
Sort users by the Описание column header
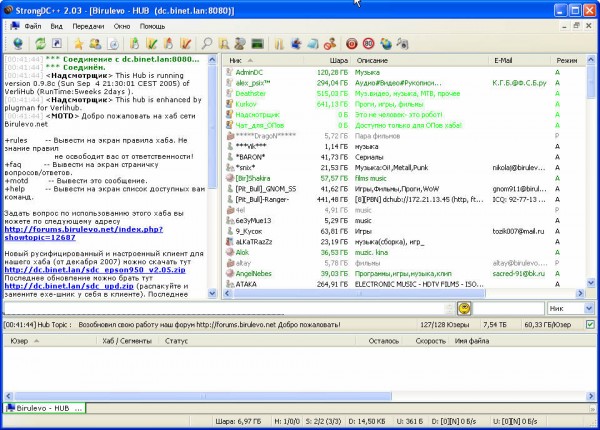tap(372, 61)
